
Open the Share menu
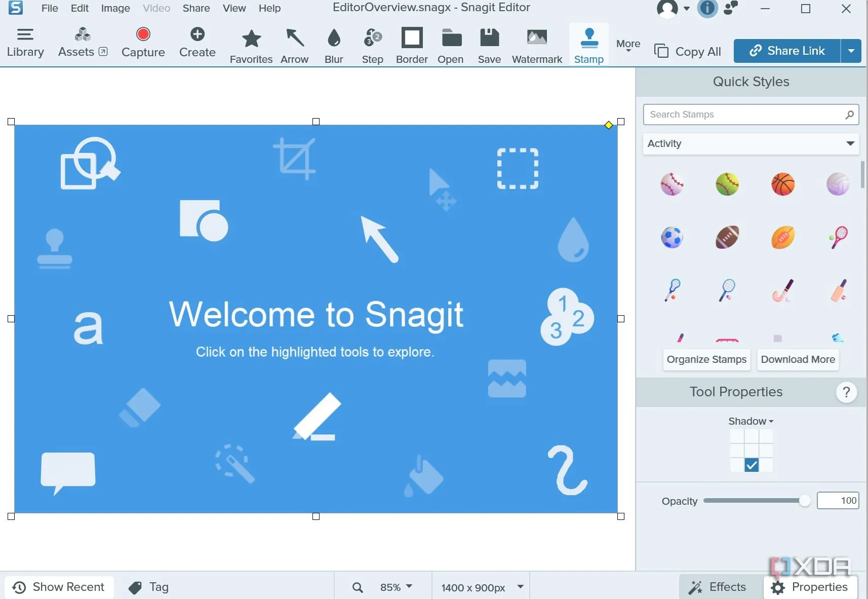(196, 8)
